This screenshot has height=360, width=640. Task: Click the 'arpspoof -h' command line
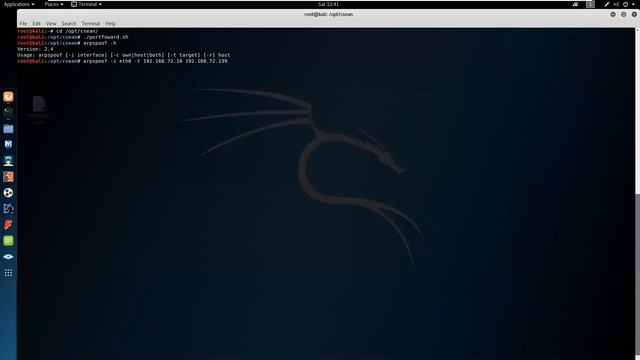[x=67, y=43]
